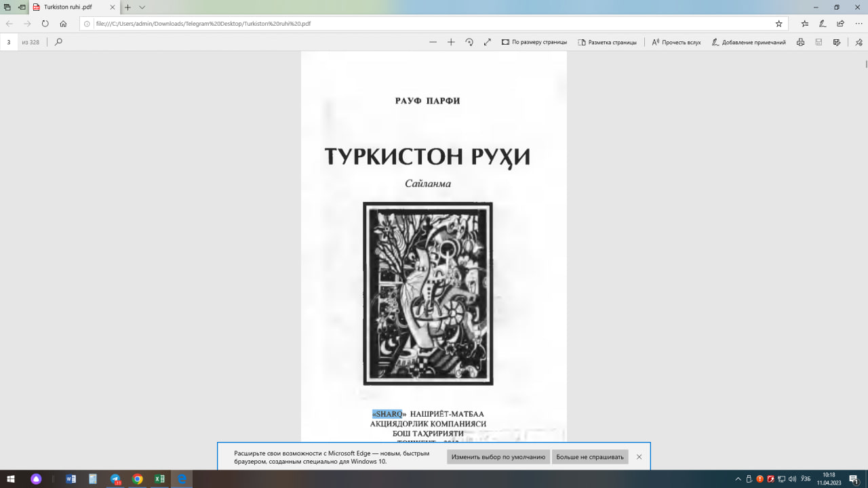
Task: Click the author name РАУФ ПАРФИ
Action: click(x=427, y=101)
